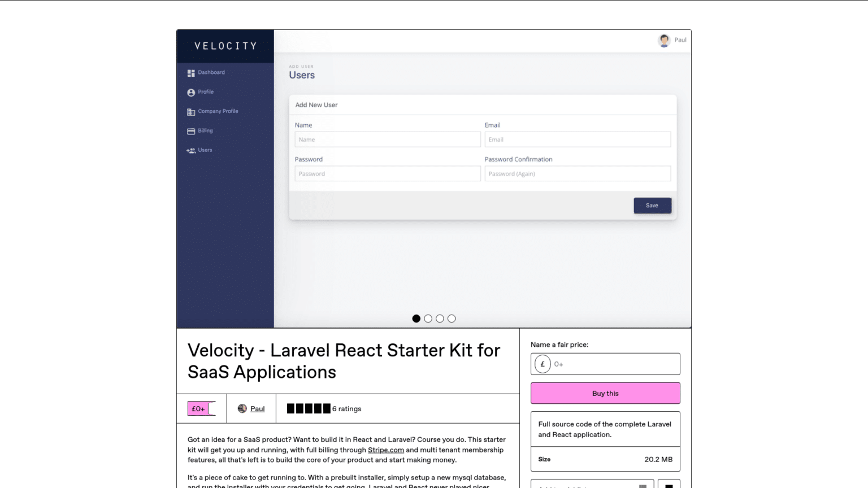This screenshot has height=488, width=868.
Task: Click the seller avatar beside the ratings bar
Action: pos(242,408)
